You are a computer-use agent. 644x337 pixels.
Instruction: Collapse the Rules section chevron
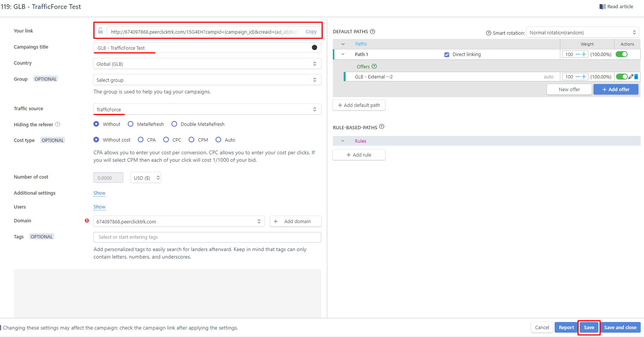click(343, 141)
